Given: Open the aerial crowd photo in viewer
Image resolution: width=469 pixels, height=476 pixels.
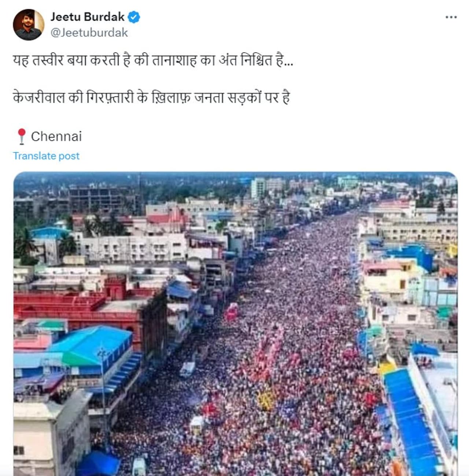Looking at the screenshot, I should (x=235, y=324).
